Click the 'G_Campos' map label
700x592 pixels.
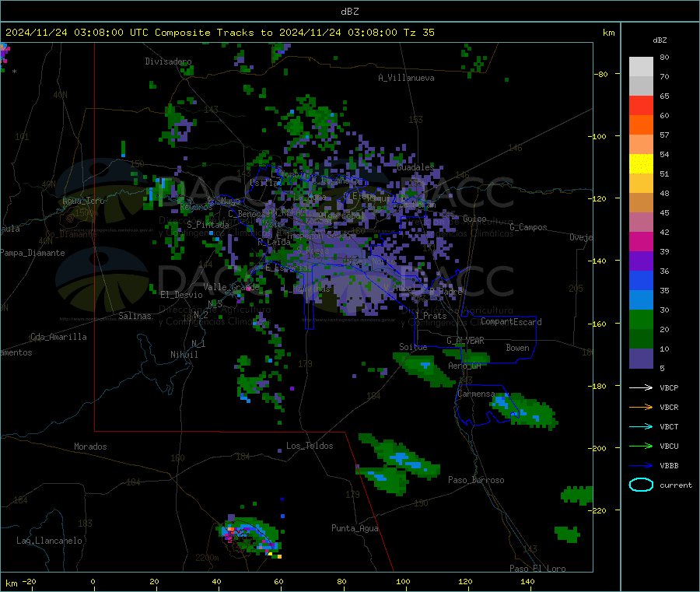coord(528,227)
